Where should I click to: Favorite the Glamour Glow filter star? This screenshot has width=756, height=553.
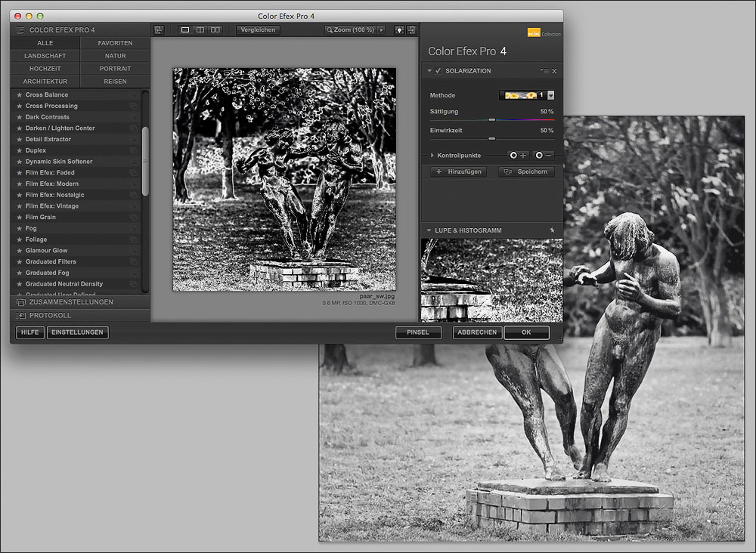click(20, 251)
